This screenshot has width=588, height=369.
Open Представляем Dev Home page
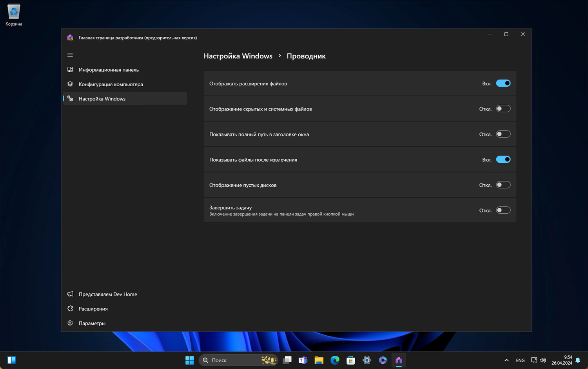(125, 294)
